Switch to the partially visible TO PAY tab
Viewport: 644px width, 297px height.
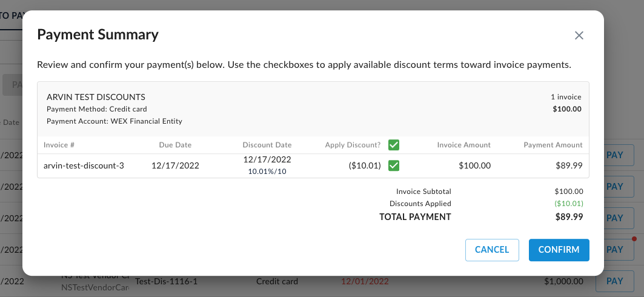click(11, 16)
